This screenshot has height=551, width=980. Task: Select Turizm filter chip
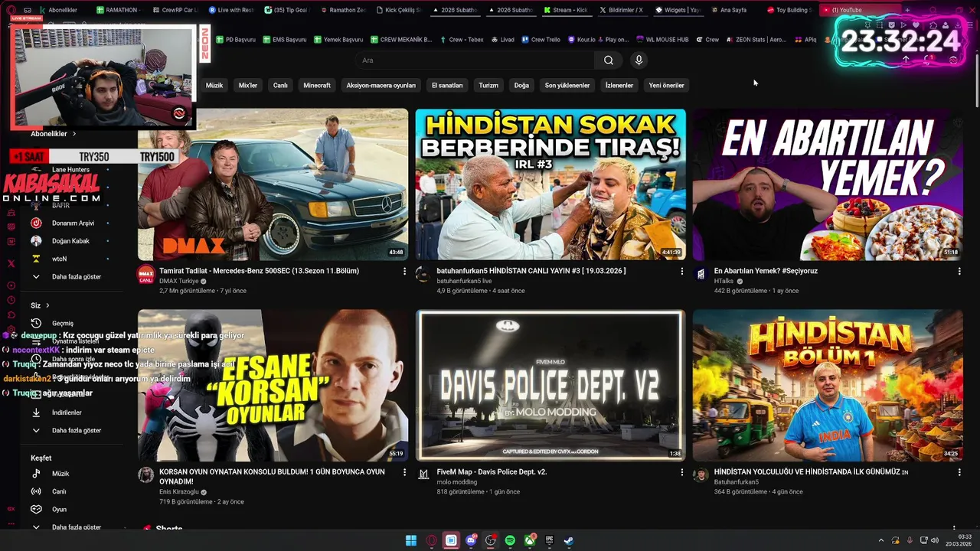[x=488, y=85]
